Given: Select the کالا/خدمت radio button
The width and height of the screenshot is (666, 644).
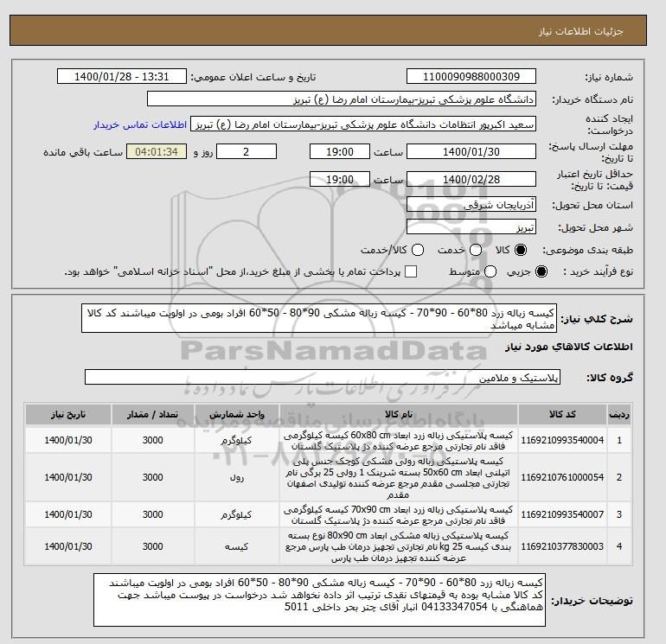Looking at the screenshot, I should [x=418, y=250].
